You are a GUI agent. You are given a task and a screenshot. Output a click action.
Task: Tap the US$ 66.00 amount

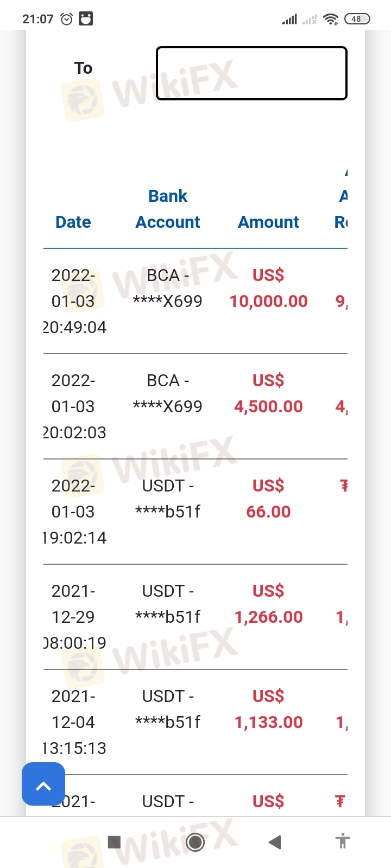pyautogui.click(x=268, y=499)
